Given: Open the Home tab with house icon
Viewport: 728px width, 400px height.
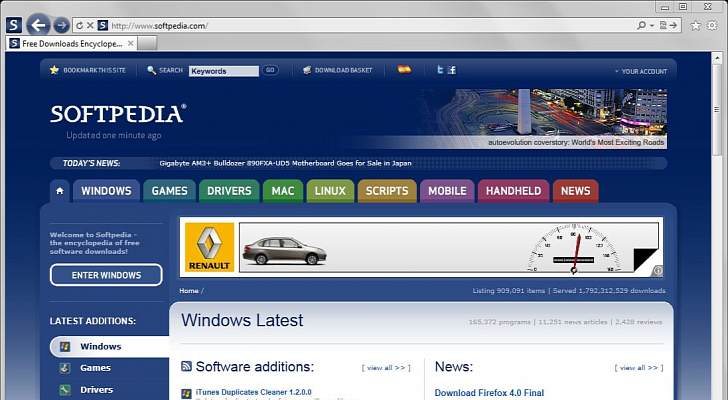Looking at the screenshot, I should pyautogui.click(x=60, y=191).
